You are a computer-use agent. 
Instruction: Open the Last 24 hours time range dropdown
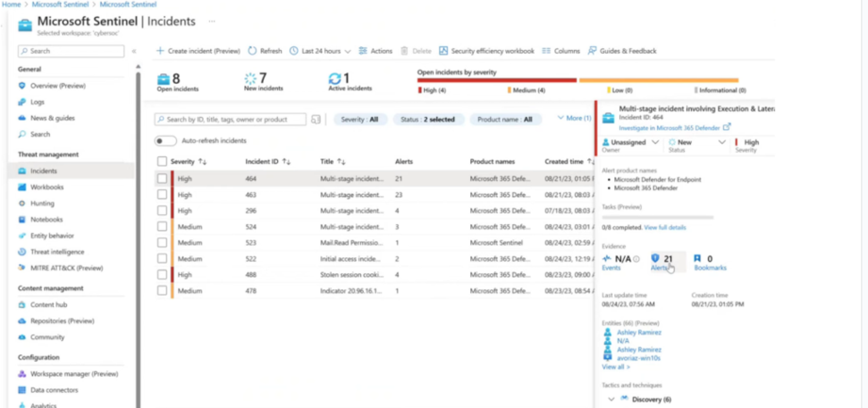320,51
